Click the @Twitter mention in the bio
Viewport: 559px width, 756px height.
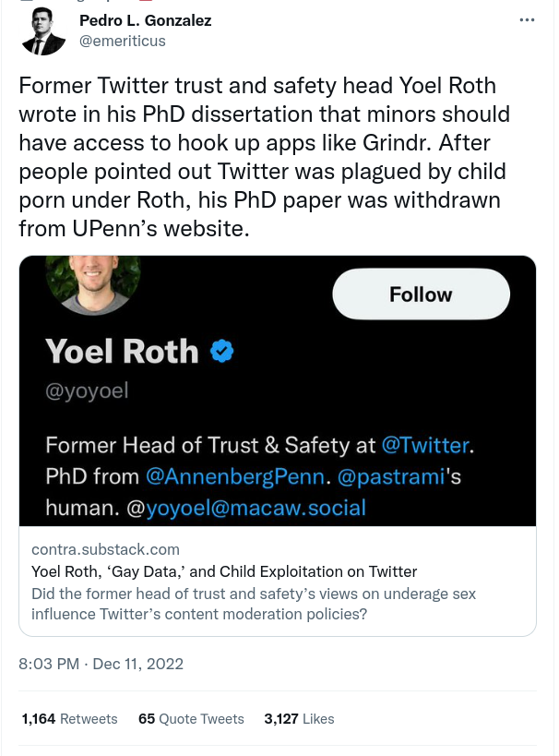point(425,445)
